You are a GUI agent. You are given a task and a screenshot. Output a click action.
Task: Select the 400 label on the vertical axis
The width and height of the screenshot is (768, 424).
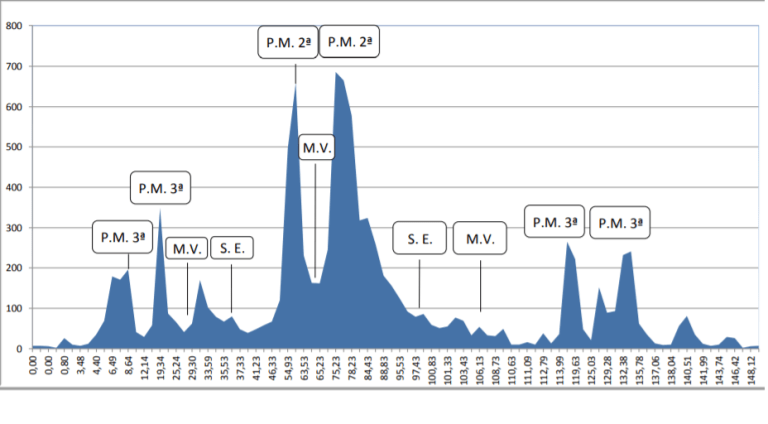click(x=14, y=187)
